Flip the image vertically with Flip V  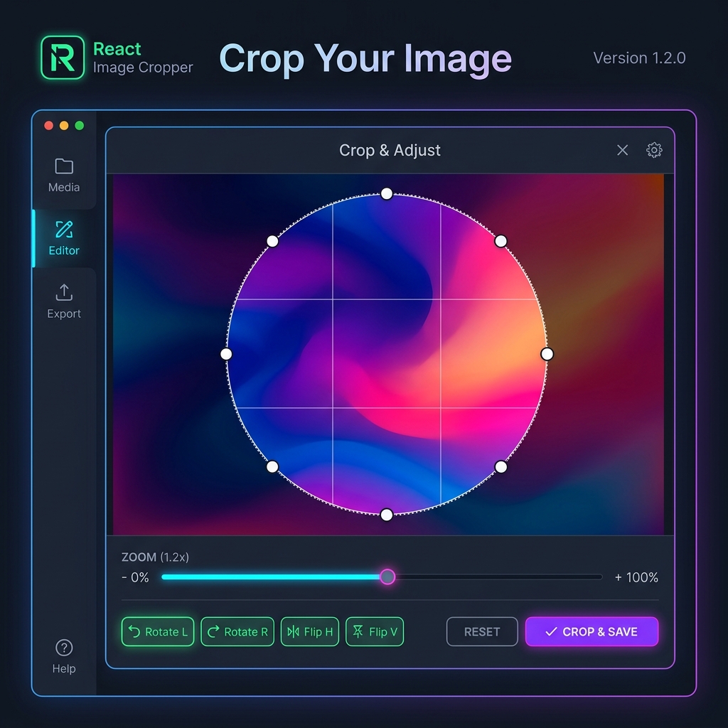375,631
